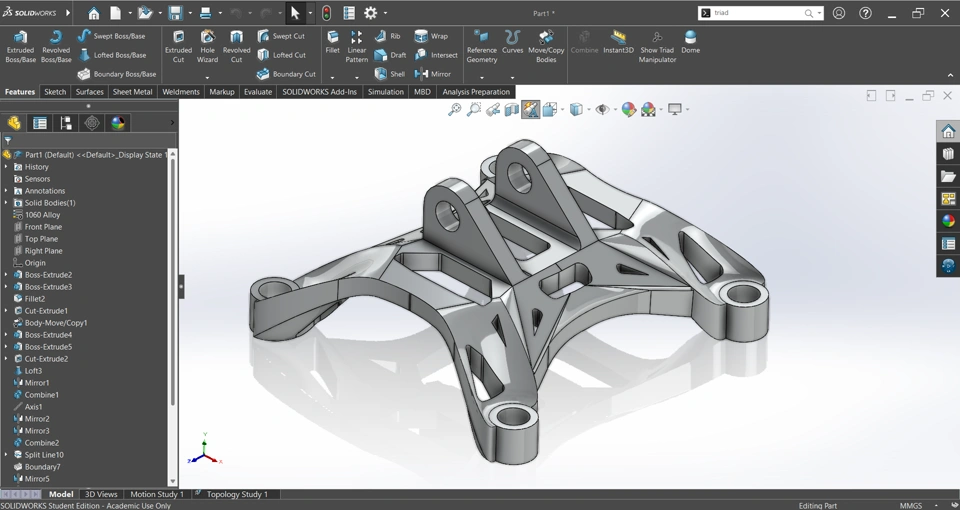The height and width of the screenshot is (510, 960).
Task: Select the Revolved Boss/Base tool
Action: [x=56, y=47]
